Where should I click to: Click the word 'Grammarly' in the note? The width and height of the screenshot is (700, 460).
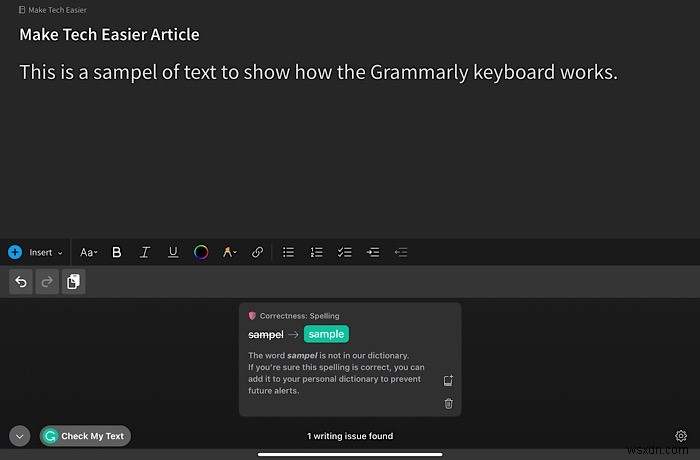[x=419, y=72]
